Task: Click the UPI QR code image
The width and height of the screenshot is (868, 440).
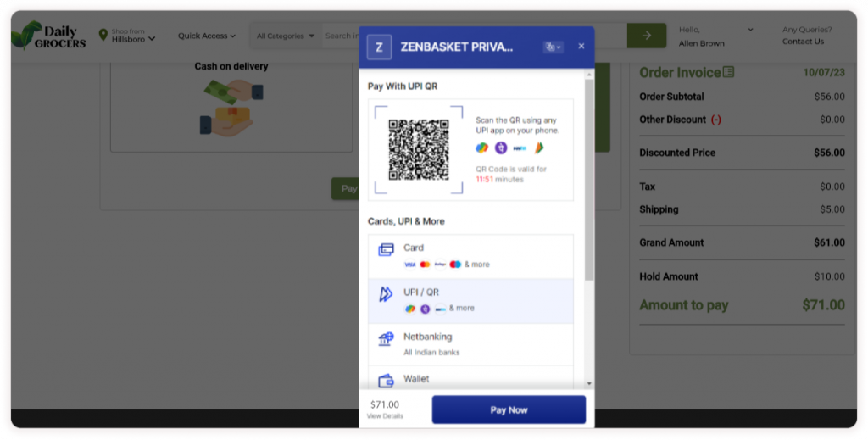Action: click(x=419, y=149)
